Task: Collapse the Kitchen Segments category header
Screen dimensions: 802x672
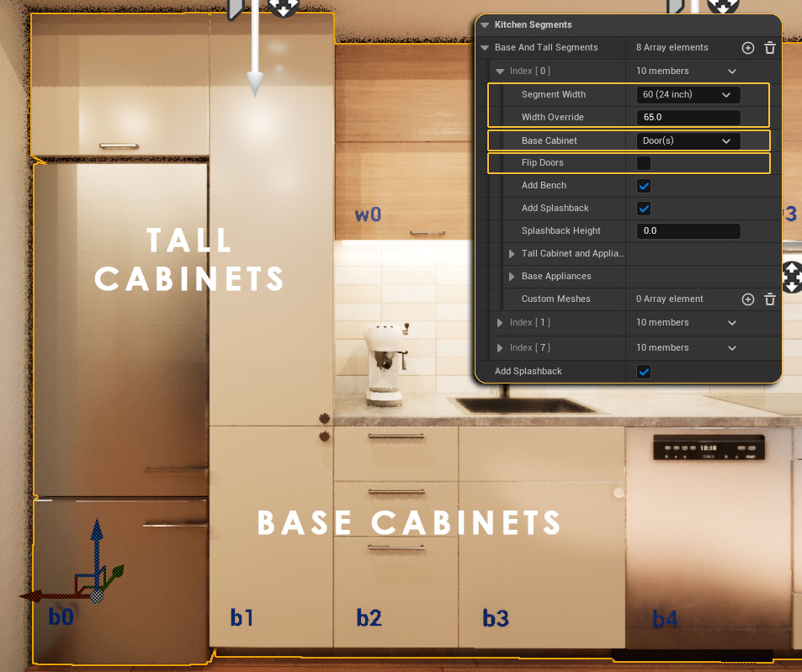Action: click(485, 25)
